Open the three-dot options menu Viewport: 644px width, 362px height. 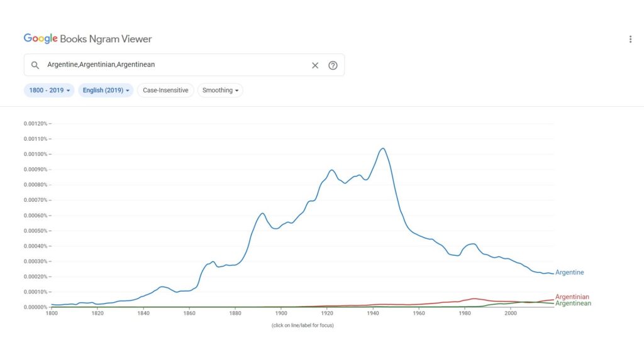(630, 39)
